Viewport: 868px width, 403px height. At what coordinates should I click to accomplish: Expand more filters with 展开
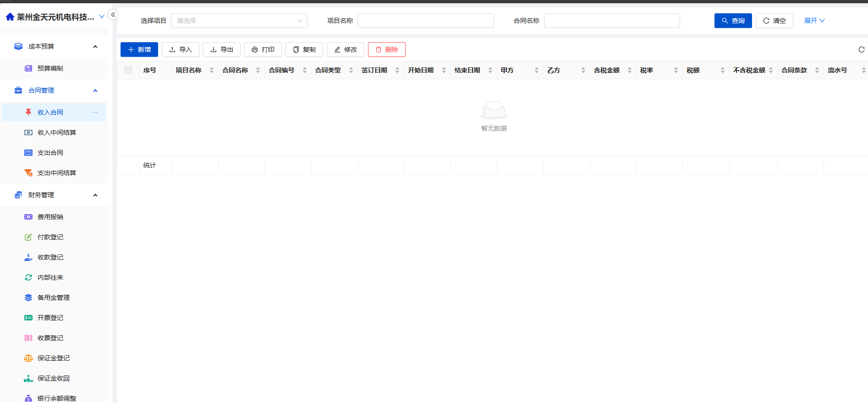point(814,21)
